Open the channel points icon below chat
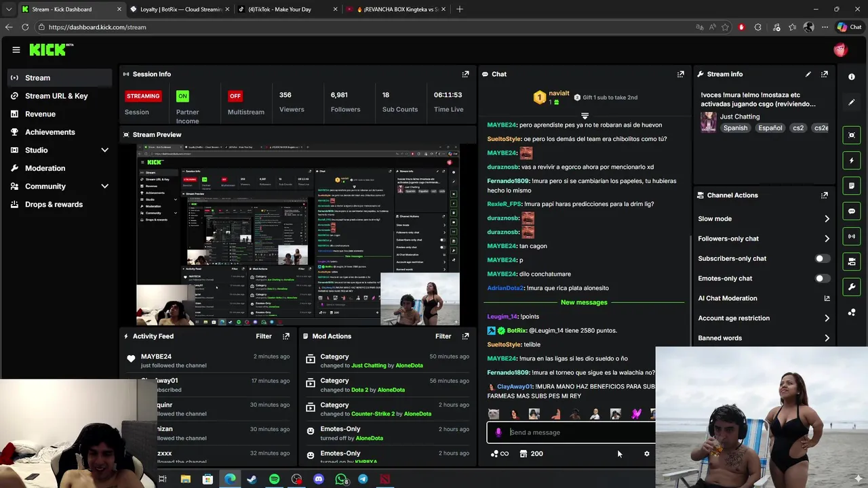868x488 pixels. 499,454
